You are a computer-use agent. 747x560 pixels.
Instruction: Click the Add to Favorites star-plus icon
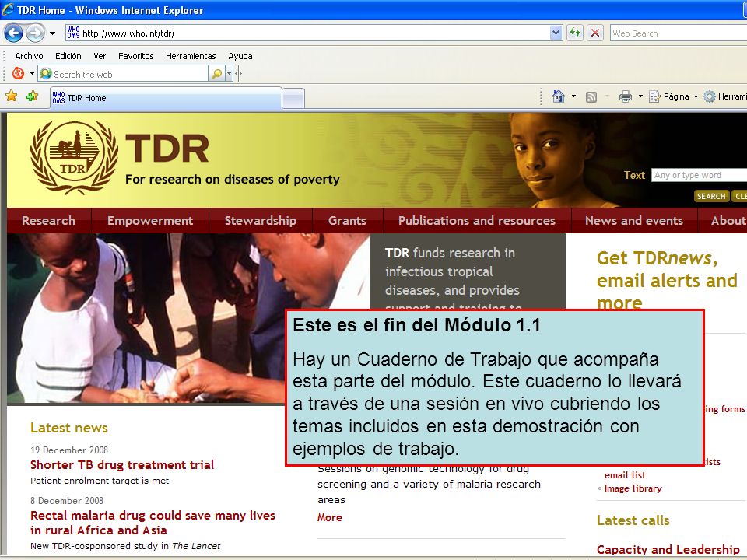tap(33, 96)
